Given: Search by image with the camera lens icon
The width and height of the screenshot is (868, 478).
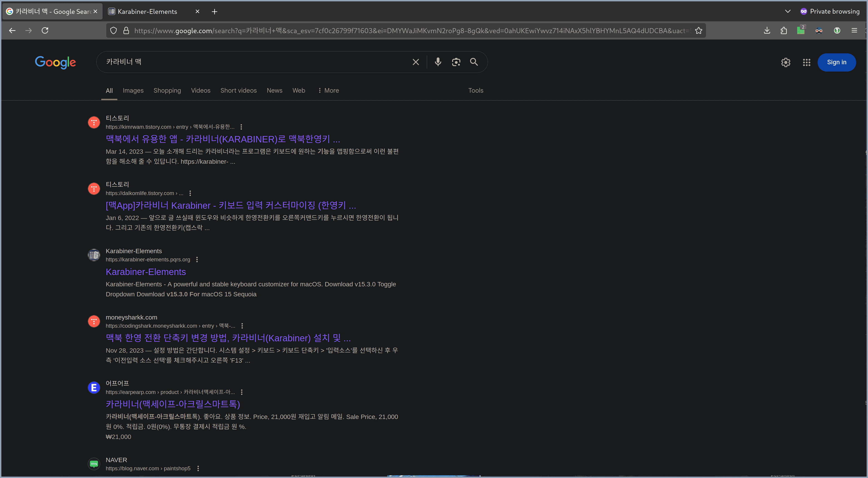Looking at the screenshot, I should [456, 62].
